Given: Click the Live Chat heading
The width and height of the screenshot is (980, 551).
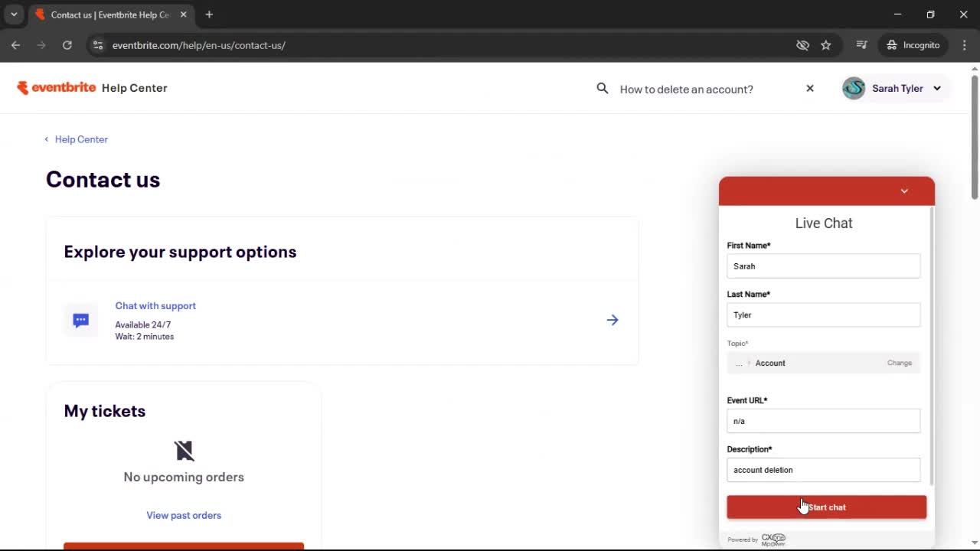Looking at the screenshot, I should pyautogui.click(x=824, y=223).
